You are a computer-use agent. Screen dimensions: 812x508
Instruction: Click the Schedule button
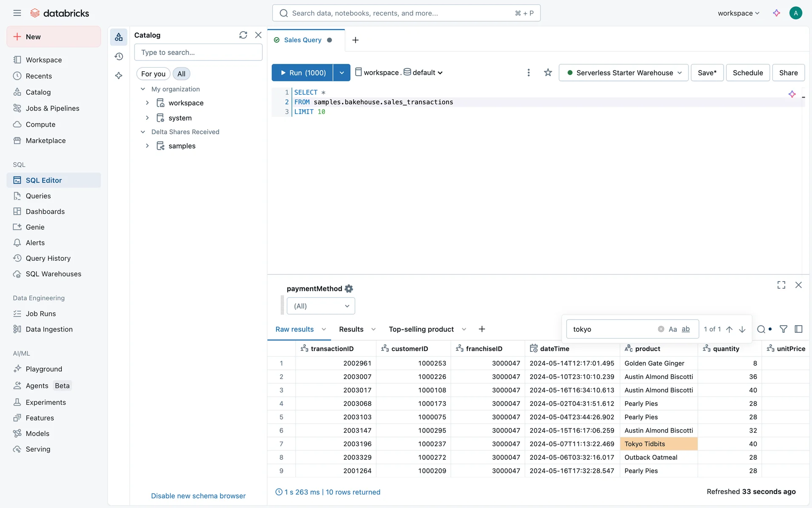[747, 73]
